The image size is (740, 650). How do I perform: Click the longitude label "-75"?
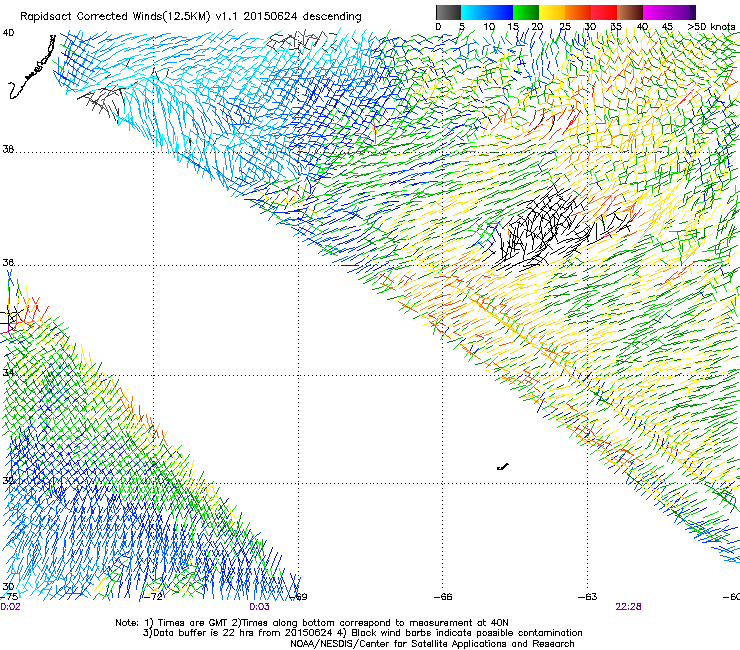coord(9,596)
